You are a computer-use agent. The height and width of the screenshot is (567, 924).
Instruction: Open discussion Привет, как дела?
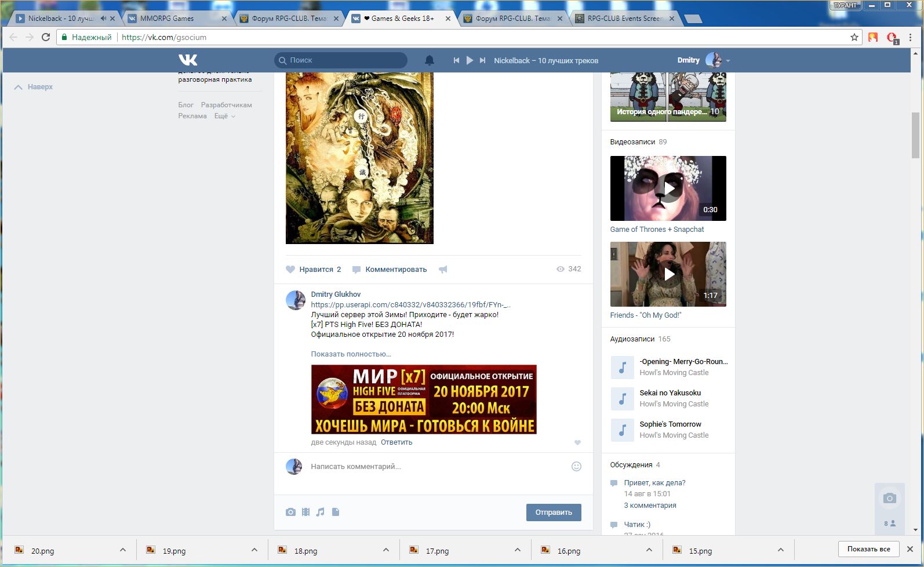tap(654, 483)
